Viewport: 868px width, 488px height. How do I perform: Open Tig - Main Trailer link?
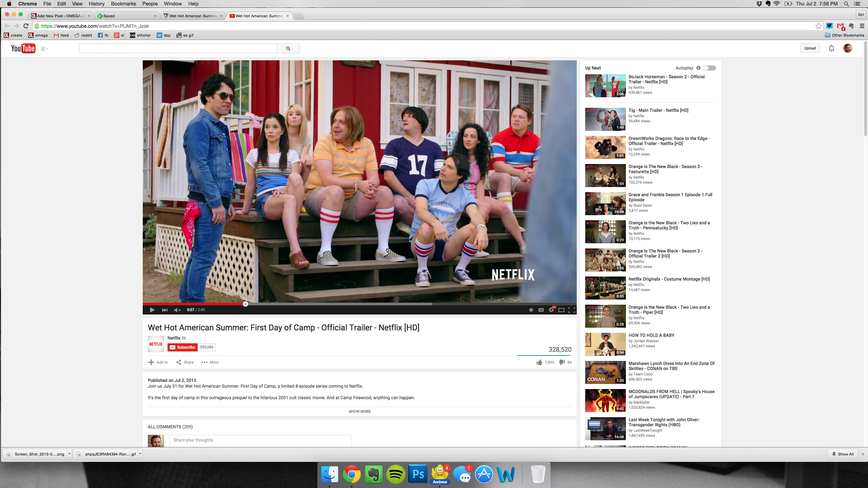(x=658, y=110)
